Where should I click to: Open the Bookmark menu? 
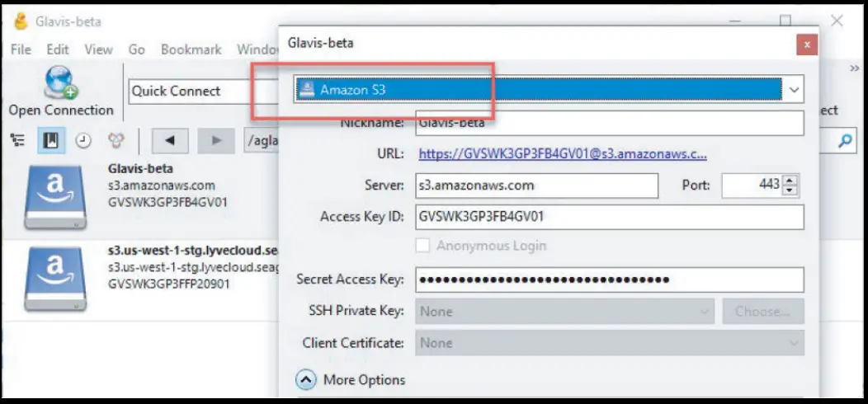click(x=191, y=49)
